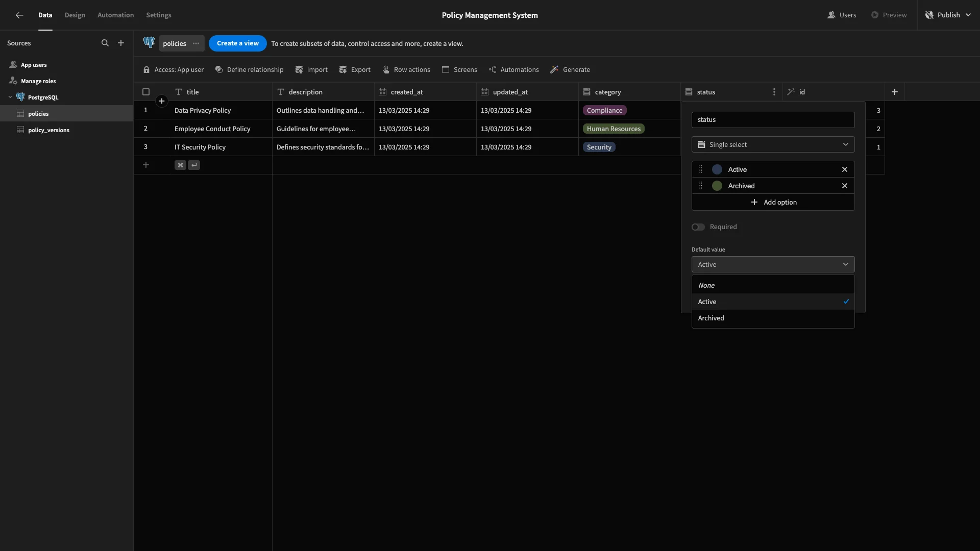Viewport: 980px width, 551px height.
Task: Open the Publish dropdown
Action: point(948,15)
